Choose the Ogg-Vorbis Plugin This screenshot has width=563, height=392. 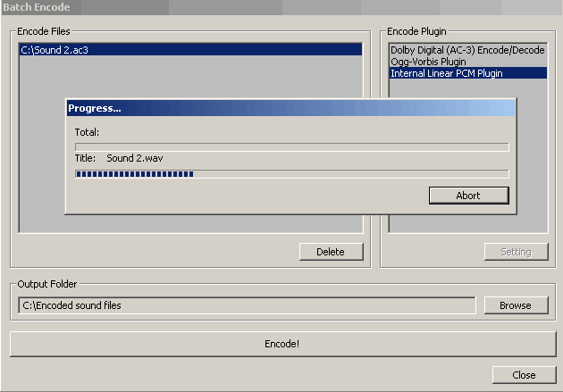click(467, 62)
